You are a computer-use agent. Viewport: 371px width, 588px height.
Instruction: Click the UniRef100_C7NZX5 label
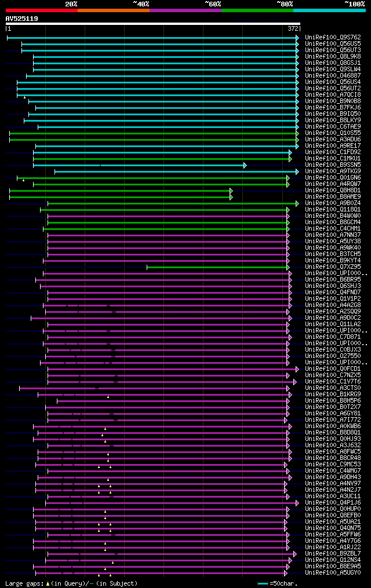333,375
